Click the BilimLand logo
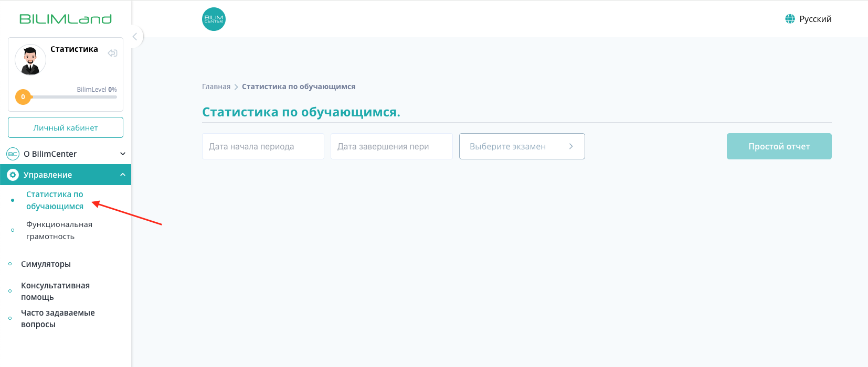 (x=66, y=19)
